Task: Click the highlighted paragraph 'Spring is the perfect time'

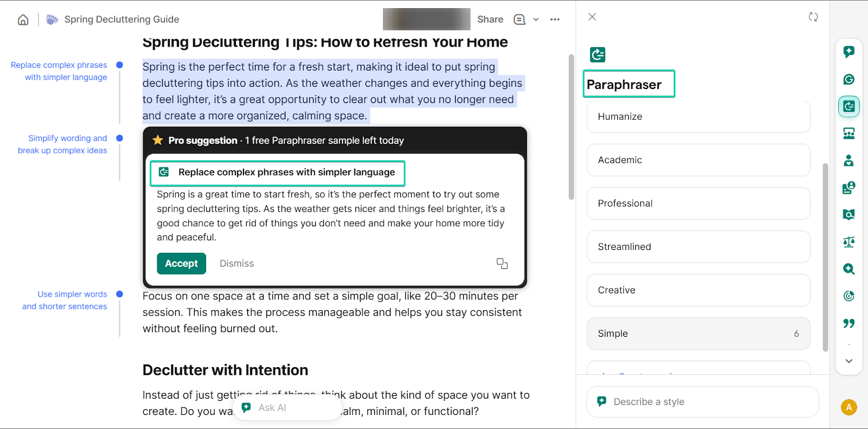Action: pos(333,91)
